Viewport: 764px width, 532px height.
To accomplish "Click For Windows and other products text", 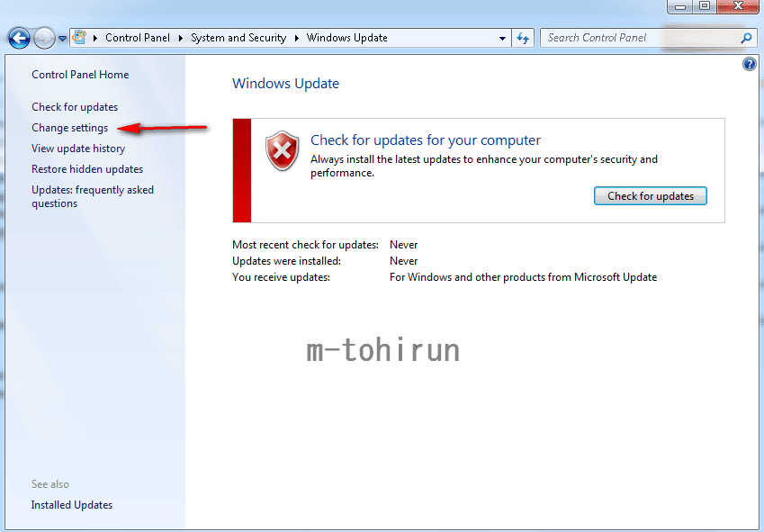I will pos(524,277).
